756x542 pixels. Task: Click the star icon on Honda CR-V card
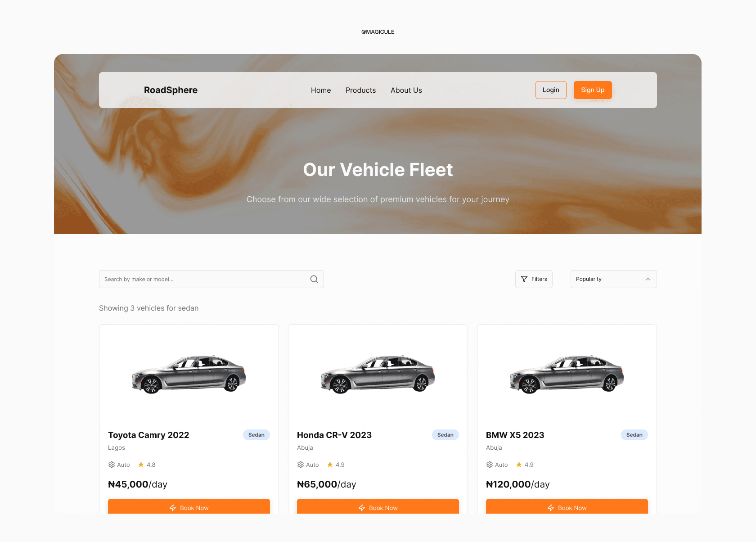[x=330, y=465]
